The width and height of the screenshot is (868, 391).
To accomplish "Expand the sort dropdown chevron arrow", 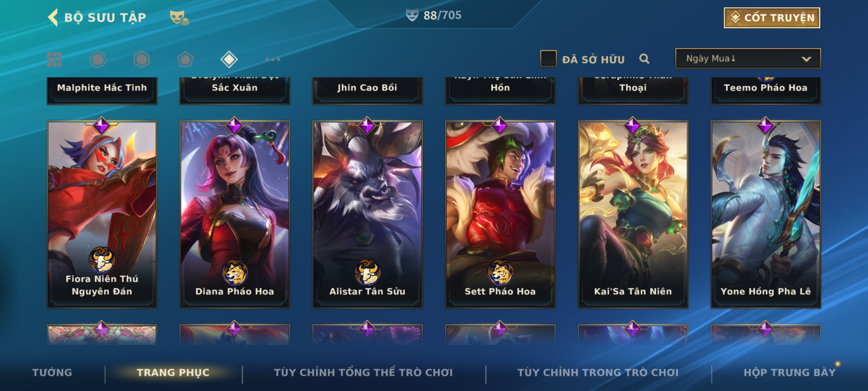I will (x=807, y=59).
